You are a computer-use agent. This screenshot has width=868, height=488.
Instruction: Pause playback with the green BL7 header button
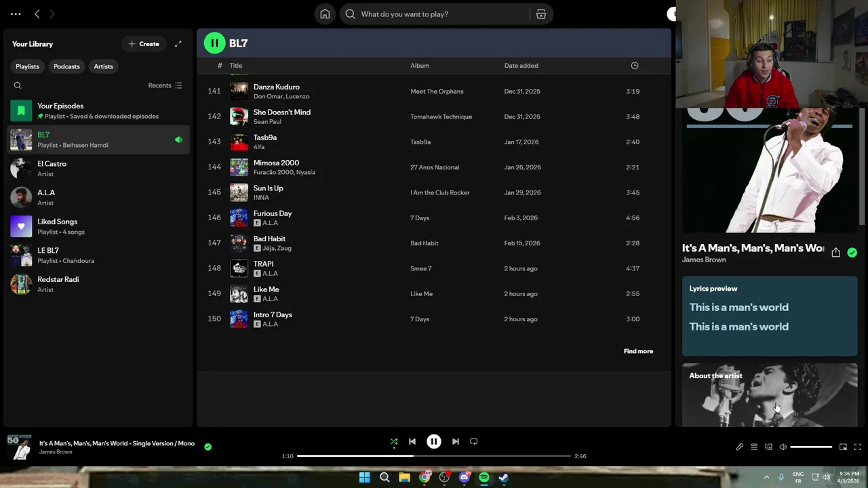(x=214, y=43)
